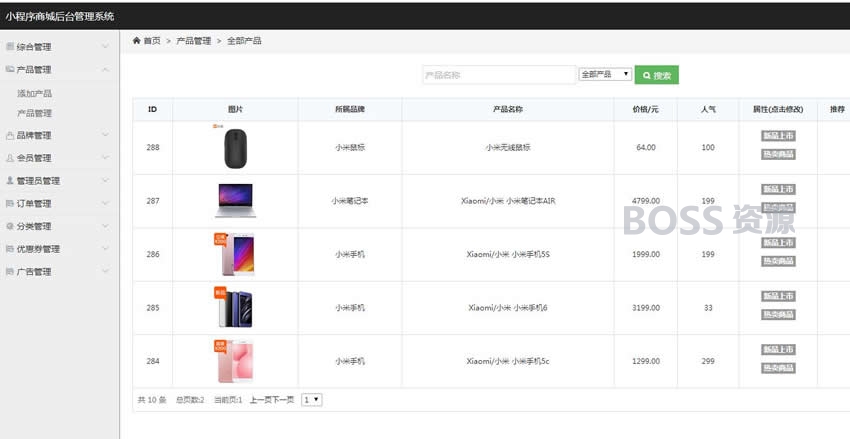Focus the 产品名称 search input

(x=499, y=75)
